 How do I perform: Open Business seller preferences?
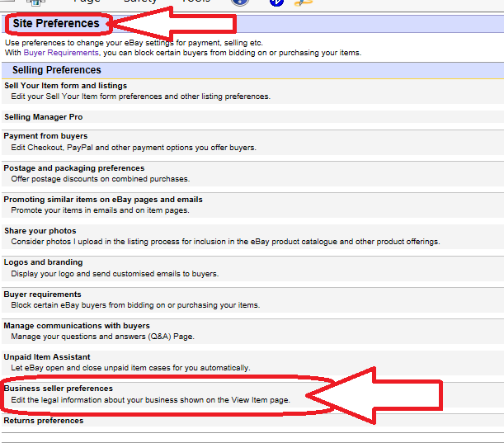tap(58, 389)
